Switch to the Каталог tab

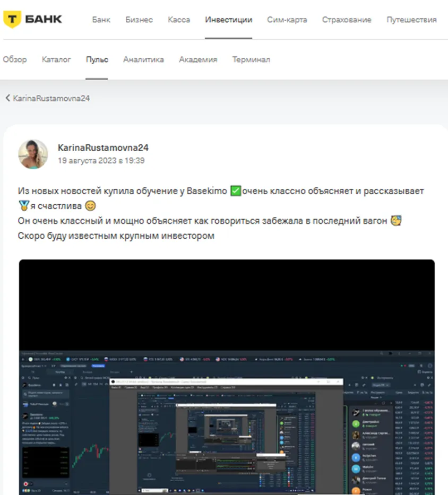coord(56,59)
